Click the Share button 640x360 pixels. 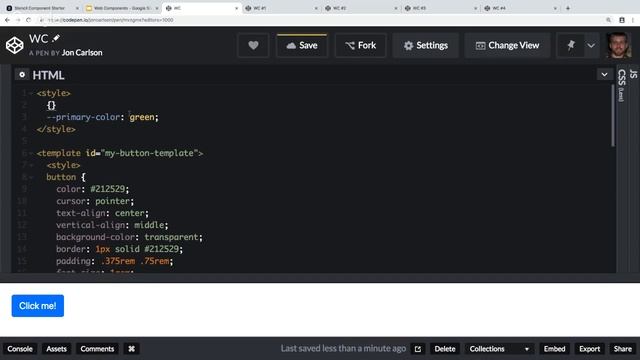[x=622, y=349]
